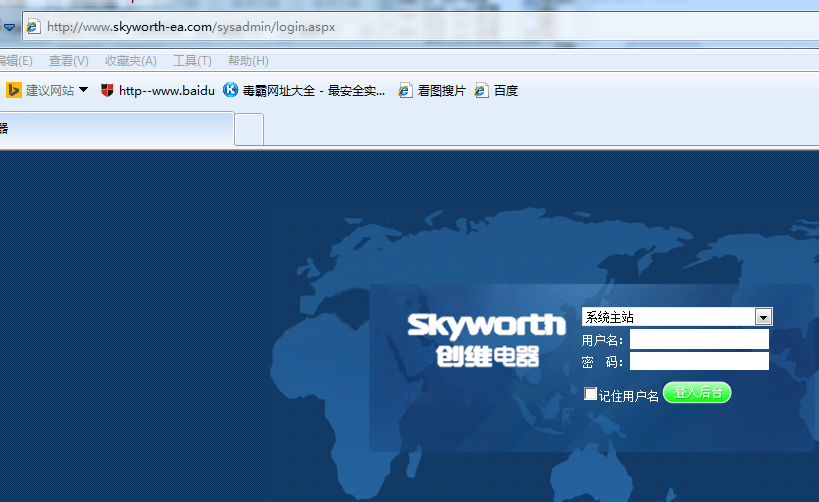The image size is (819, 502).
Task: Click the 毒霸网址大全 K icon
Action: coord(230,90)
